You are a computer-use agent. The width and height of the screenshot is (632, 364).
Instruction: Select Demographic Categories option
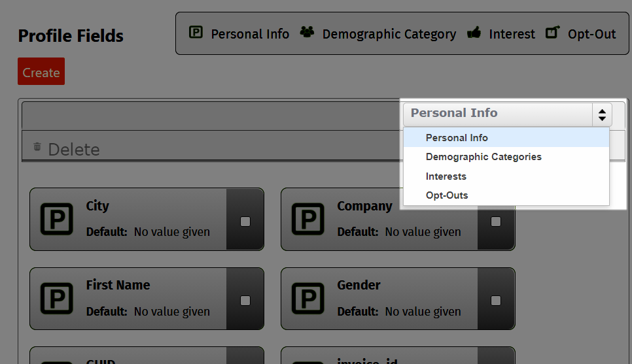pyautogui.click(x=506, y=157)
